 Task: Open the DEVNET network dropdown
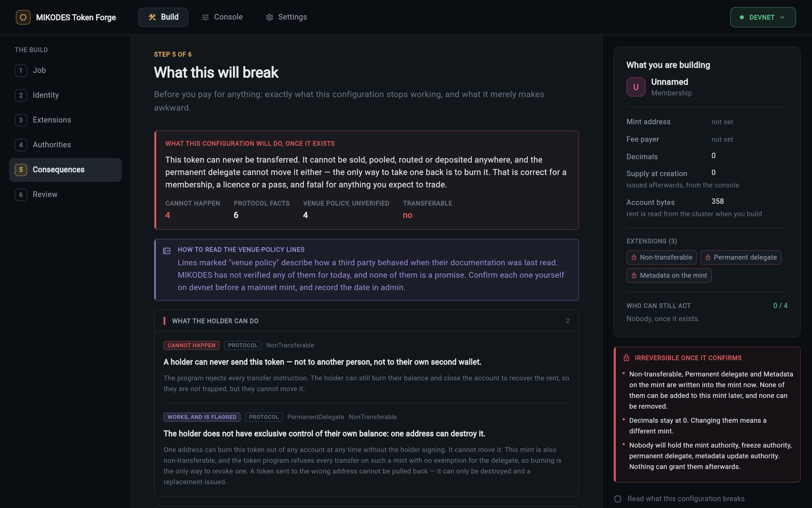click(x=763, y=17)
